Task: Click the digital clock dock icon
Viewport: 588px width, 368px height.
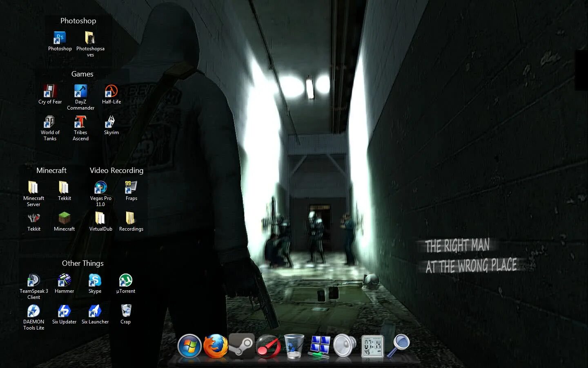Action: point(372,347)
